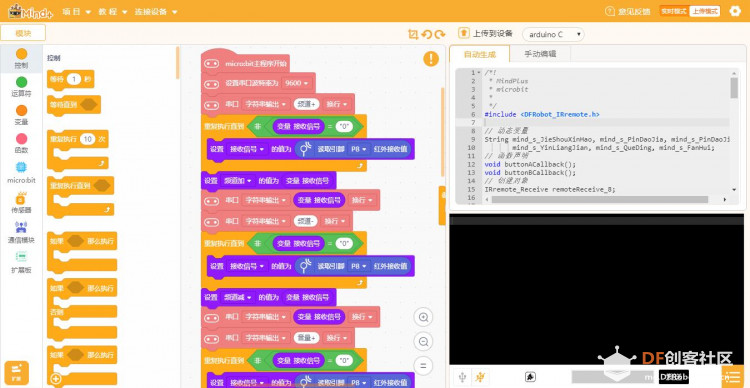Click the screenshot crop icon above workspace
Image resolution: width=750 pixels, height=388 pixels.
(413, 34)
